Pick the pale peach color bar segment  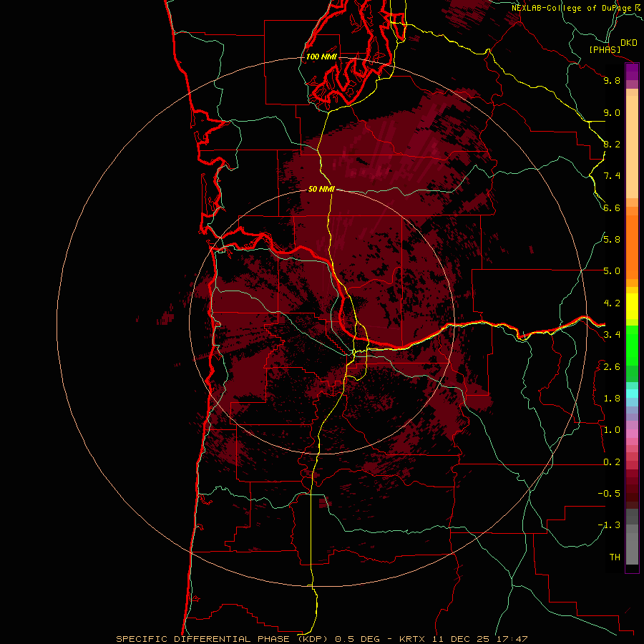click(x=632, y=148)
